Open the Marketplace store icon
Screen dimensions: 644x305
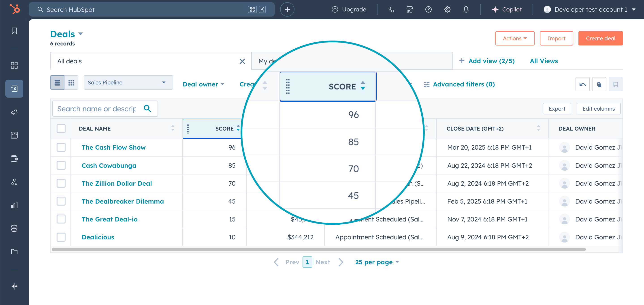410,9
